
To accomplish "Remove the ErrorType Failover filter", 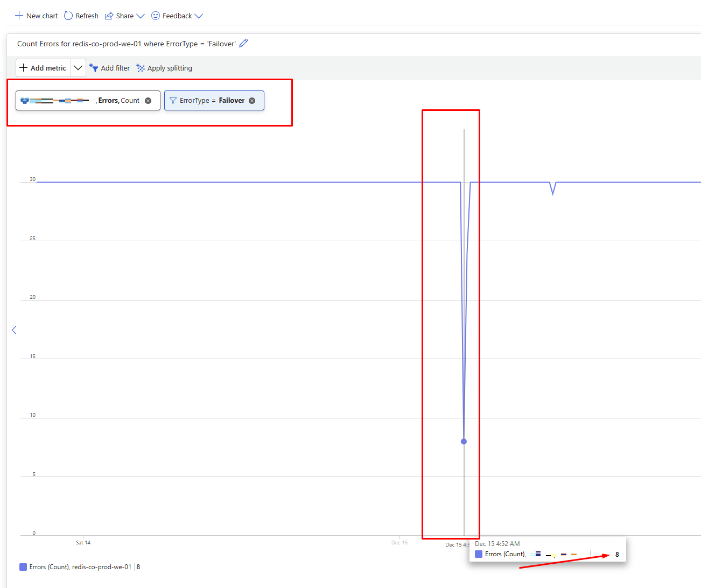I will [x=252, y=101].
